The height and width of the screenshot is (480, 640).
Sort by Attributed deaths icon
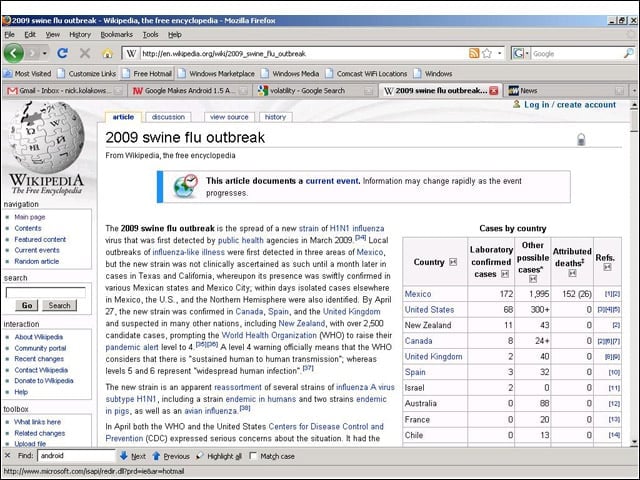click(572, 273)
